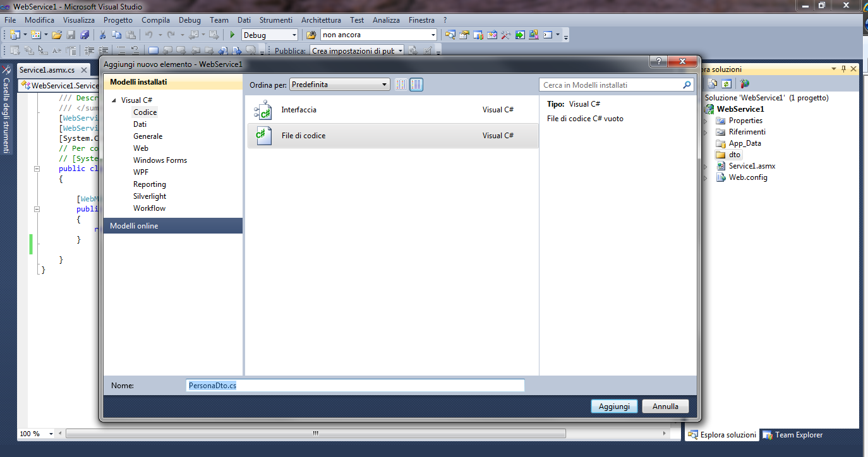Click the Cerca in Modelli installati search field

(x=611, y=85)
